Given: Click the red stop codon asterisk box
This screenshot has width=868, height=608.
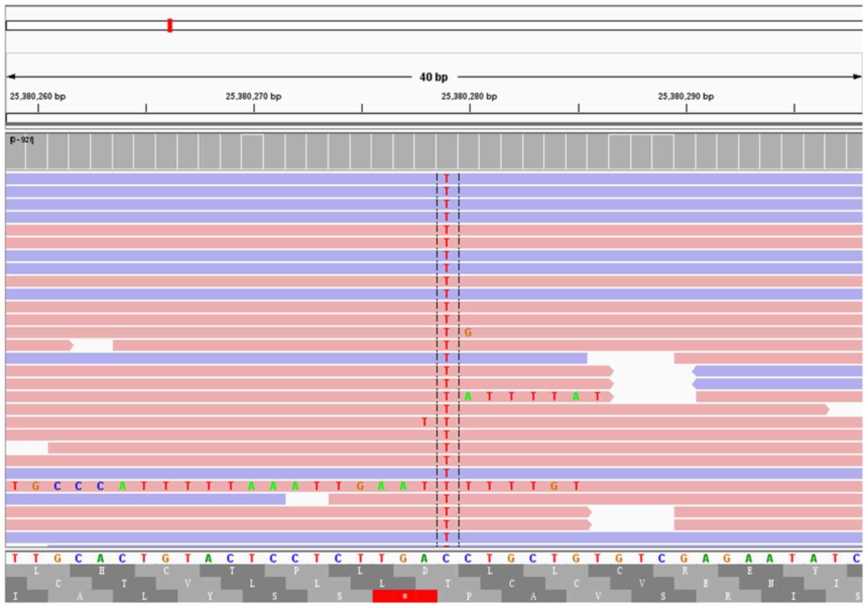Looking at the screenshot, I should tap(405, 596).
